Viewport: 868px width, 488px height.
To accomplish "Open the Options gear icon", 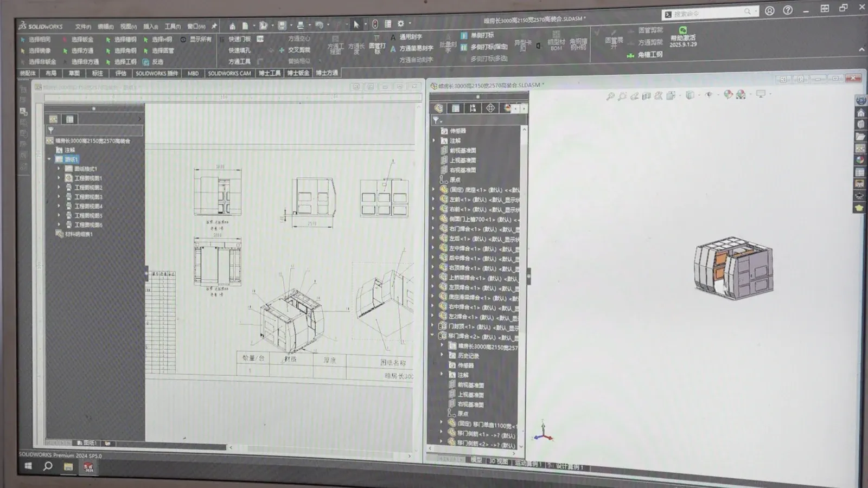I will (x=401, y=24).
